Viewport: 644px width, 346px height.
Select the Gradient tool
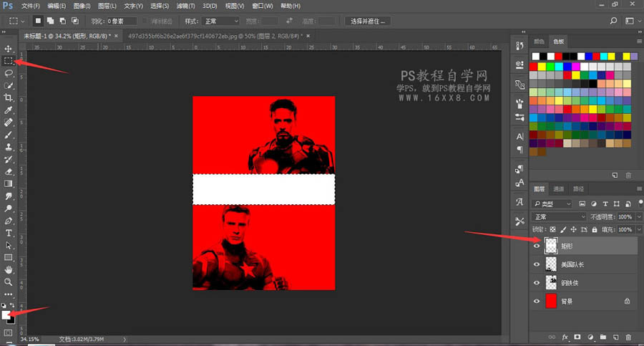click(8, 184)
